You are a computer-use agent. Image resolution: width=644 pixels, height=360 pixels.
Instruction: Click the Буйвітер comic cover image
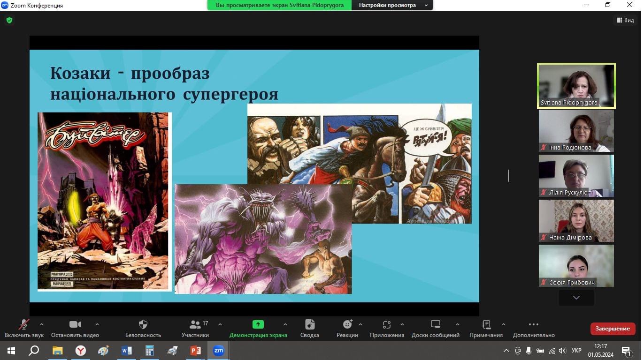(104, 202)
